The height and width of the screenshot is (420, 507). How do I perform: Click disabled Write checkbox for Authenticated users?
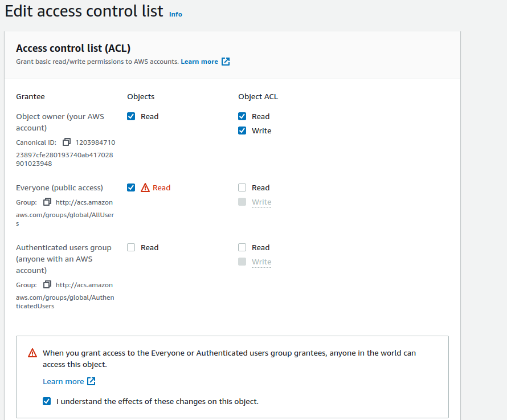pos(242,262)
